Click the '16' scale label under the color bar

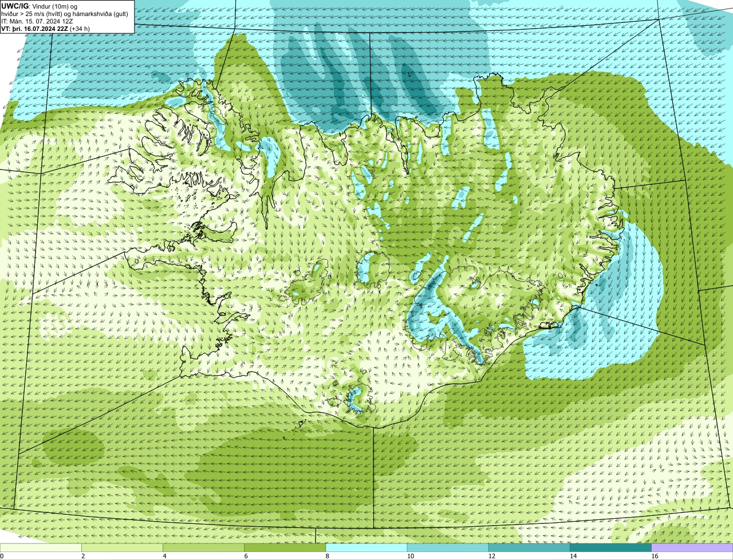(655, 556)
